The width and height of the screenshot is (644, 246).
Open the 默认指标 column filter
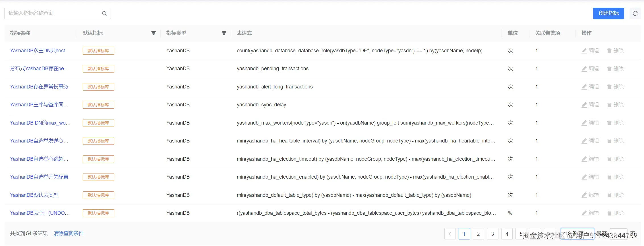tap(154, 33)
